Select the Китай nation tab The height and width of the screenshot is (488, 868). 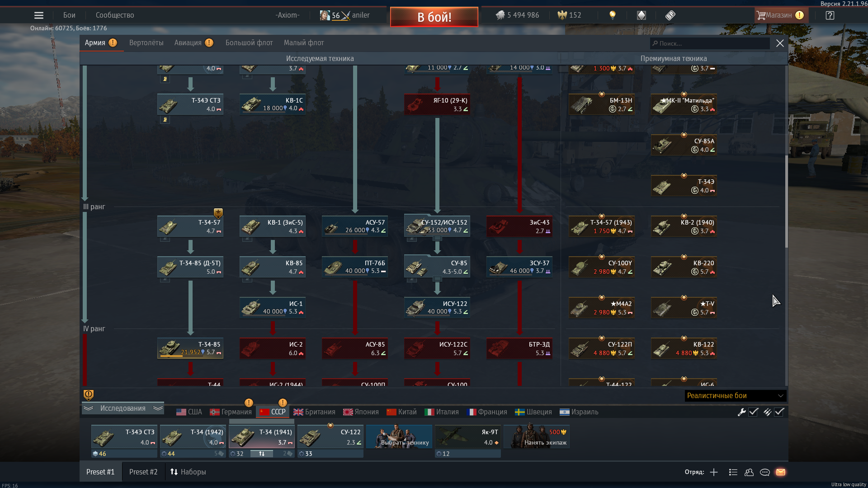[401, 412]
